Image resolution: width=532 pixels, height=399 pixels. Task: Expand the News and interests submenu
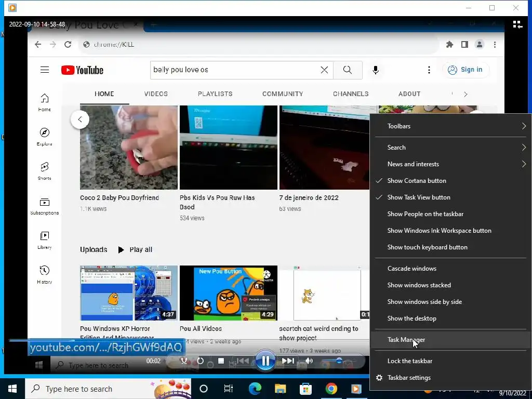pos(450,164)
